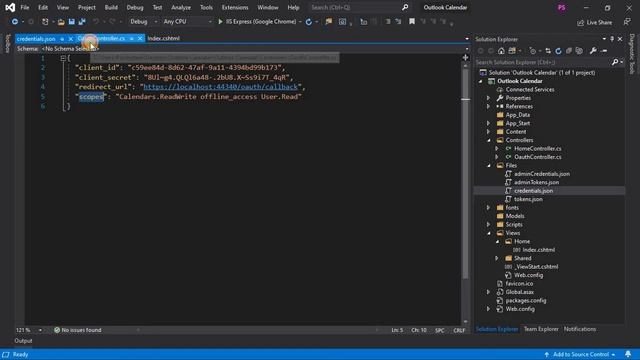The height and width of the screenshot is (360, 640).
Task: Click the New Project toolbar icon
Action: click(x=45, y=22)
